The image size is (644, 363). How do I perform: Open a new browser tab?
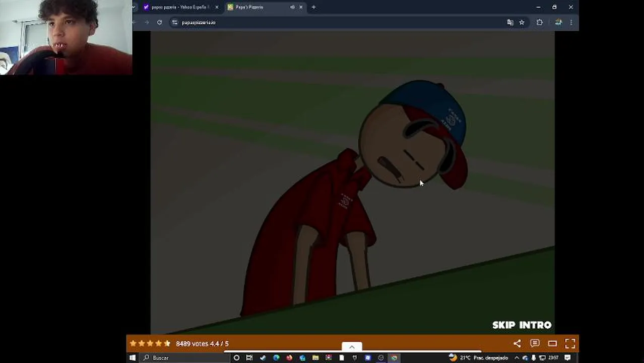[313, 7]
